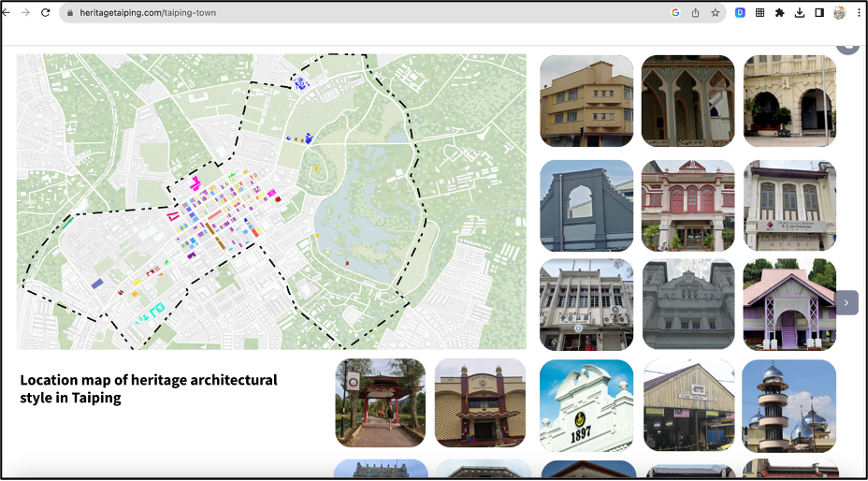Click the blue D extension icon
The height and width of the screenshot is (481, 868).
point(740,13)
